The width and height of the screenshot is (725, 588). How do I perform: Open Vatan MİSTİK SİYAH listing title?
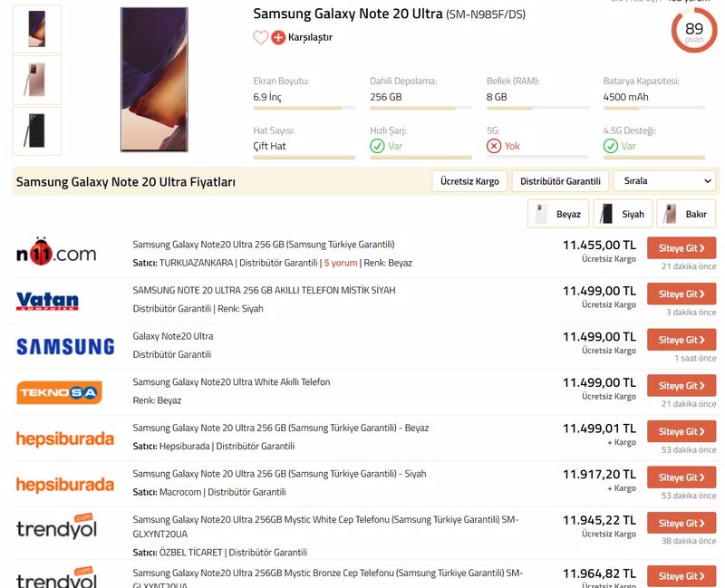coord(264,290)
